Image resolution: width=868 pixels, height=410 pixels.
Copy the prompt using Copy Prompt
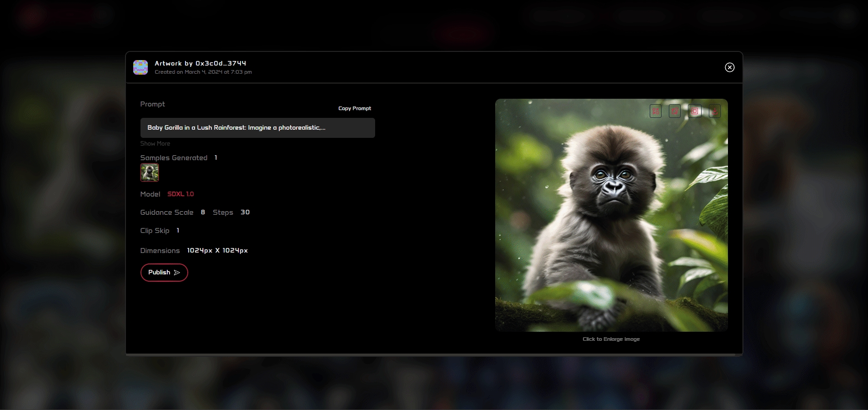pyautogui.click(x=354, y=108)
